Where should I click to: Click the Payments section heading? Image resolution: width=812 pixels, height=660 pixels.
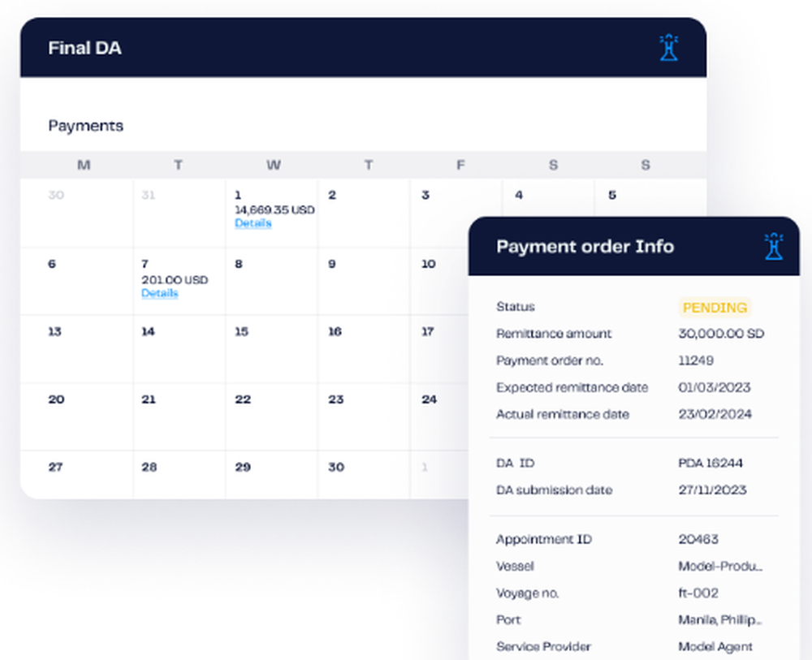86,126
